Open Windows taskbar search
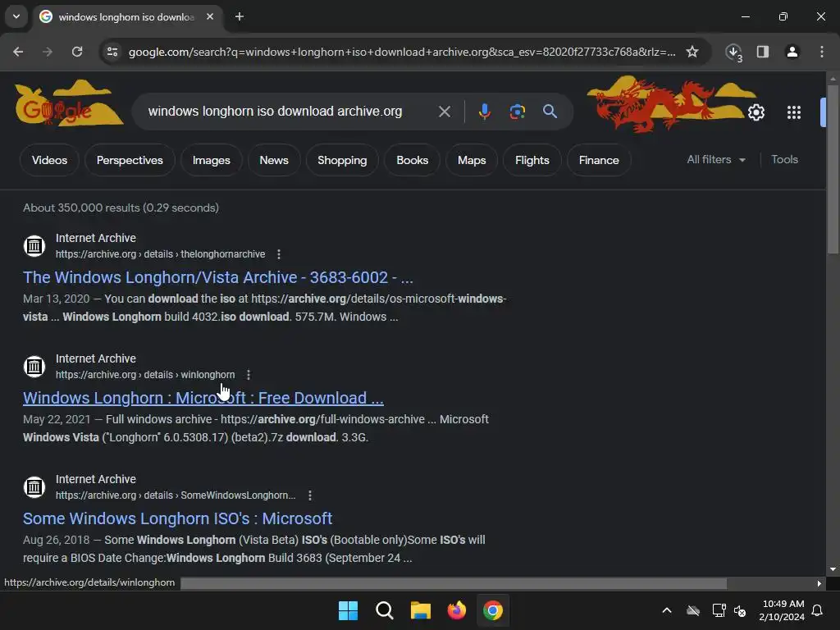Viewport: 840px width, 630px height. pos(384,610)
